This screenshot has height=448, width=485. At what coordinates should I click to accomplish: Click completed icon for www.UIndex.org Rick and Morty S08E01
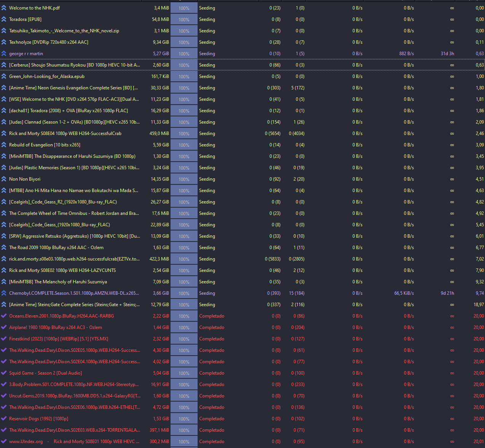pos(4,442)
